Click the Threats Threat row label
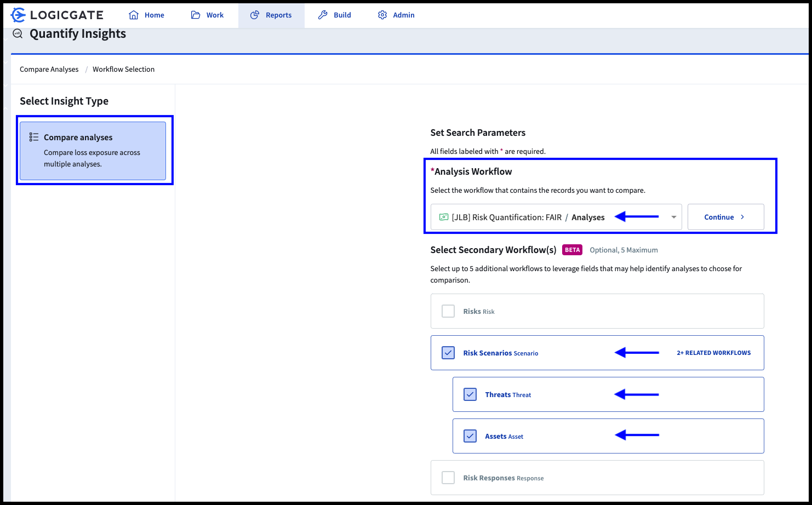Image resolution: width=812 pixels, height=505 pixels. point(508,394)
